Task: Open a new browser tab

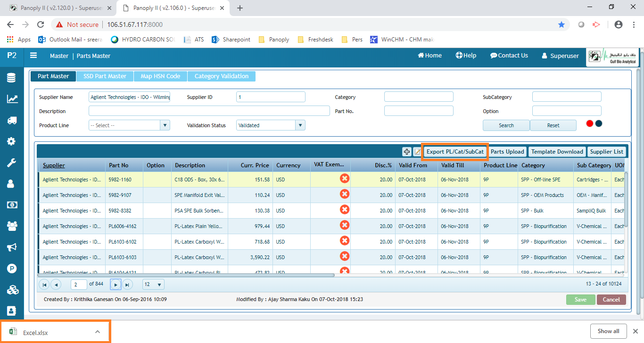Action: coord(240,8)
